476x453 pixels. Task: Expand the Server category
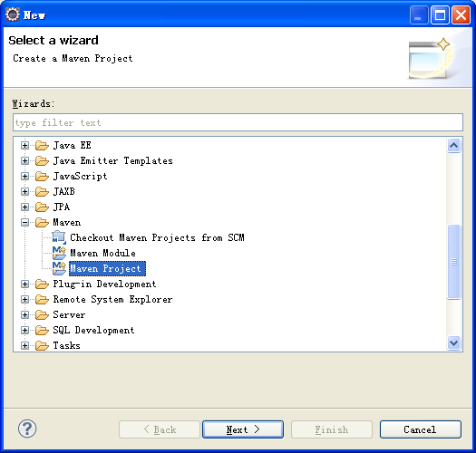(24, 315)
